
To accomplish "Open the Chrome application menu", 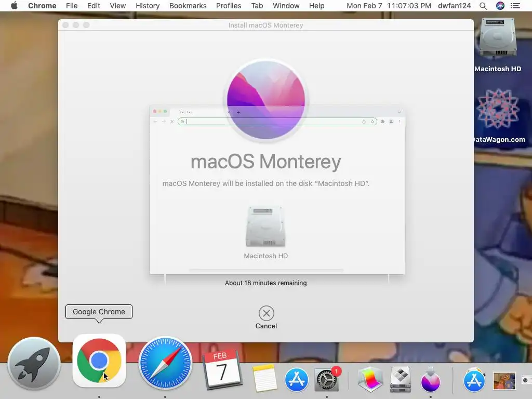I will point(42,6).
